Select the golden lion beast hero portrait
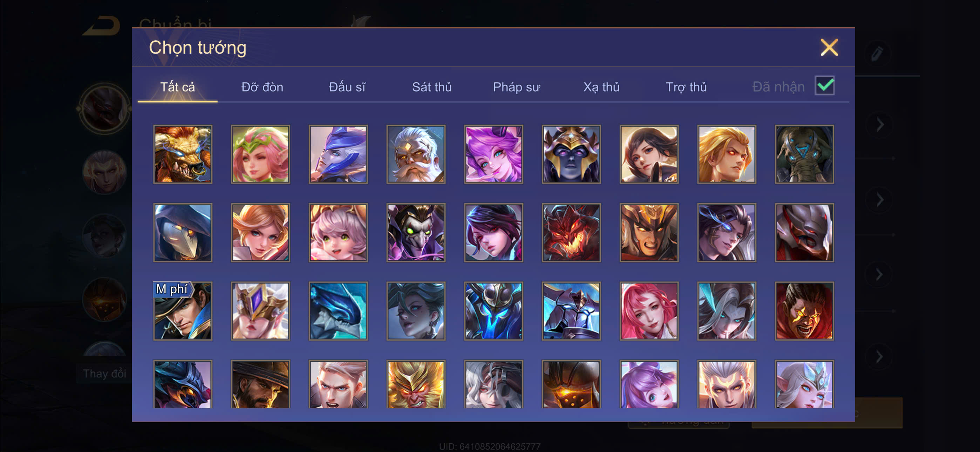 [x=183, y=154]
